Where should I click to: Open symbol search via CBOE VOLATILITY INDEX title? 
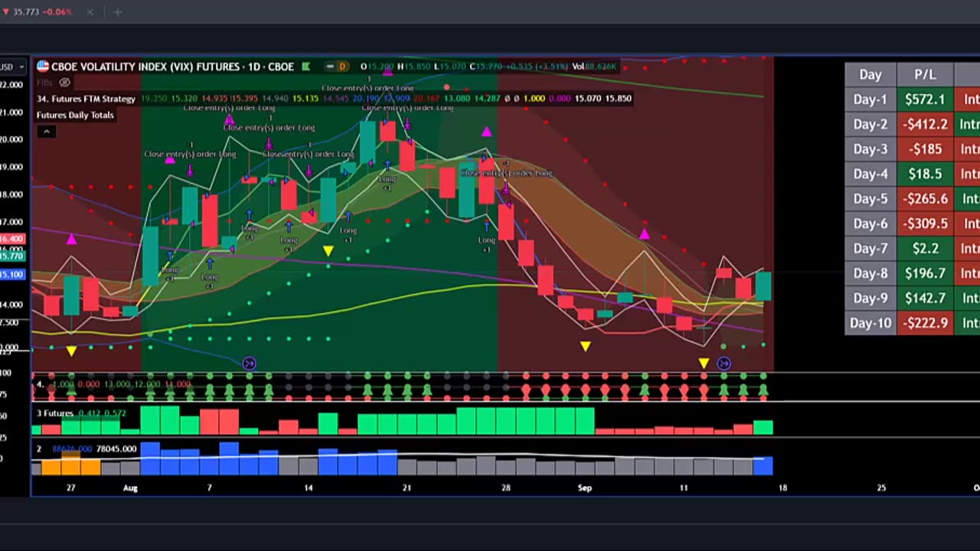point(145,67)
